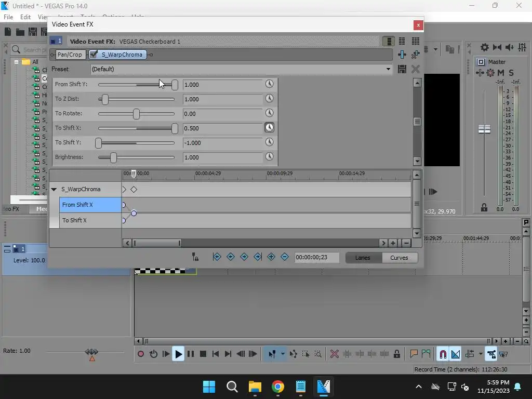Open the File menu
Screen dimensions: 532x399
(x=8, y=17)
